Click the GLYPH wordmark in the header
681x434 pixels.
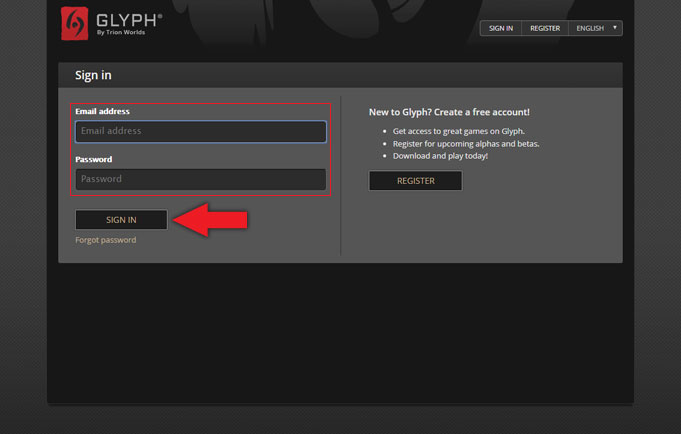(x=127, y=19)
